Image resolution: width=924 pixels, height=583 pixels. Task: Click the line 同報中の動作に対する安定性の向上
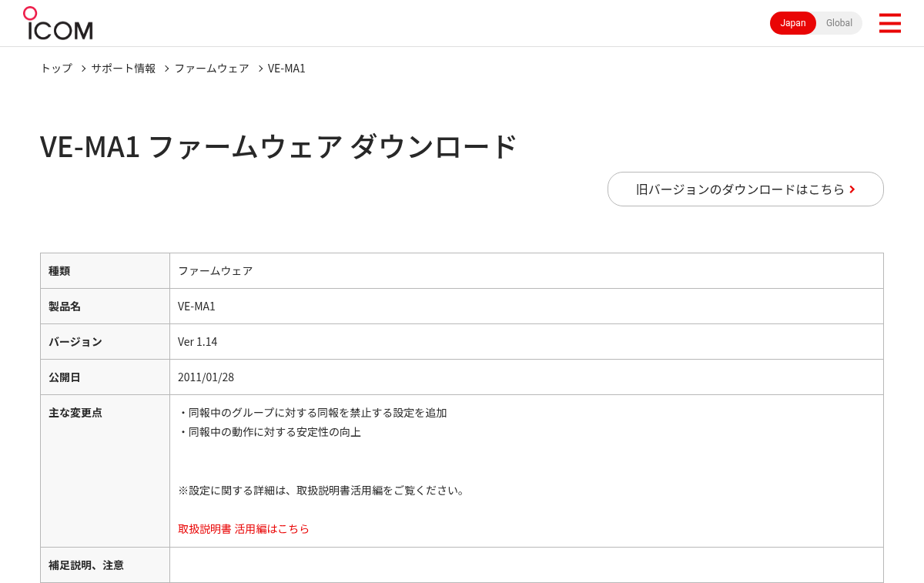(269, 431)
